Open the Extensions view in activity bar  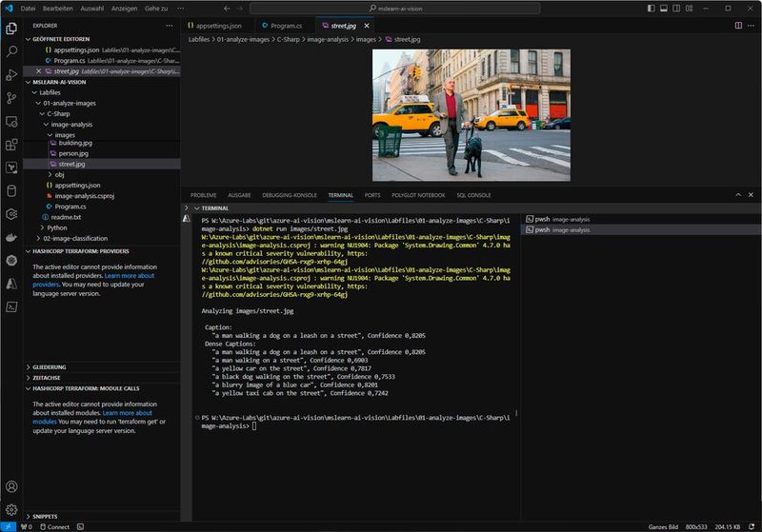click(11, 145)
